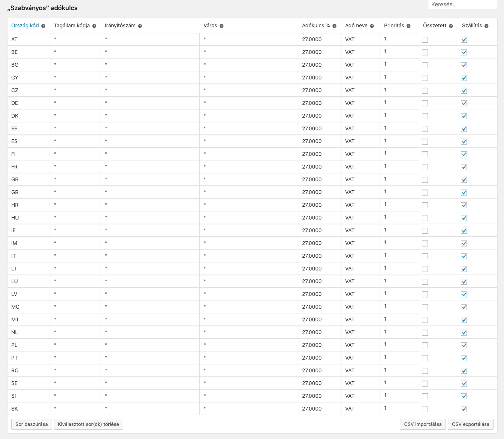The width and height of the screenshot is (504, 439).
Task: Click help icon next to Szállítás
Action: [487, 26]
